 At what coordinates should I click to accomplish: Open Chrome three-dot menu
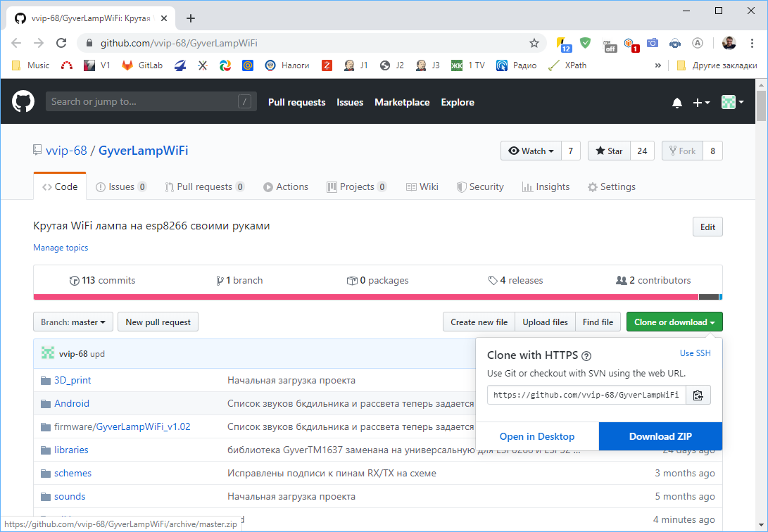[752, 43]
